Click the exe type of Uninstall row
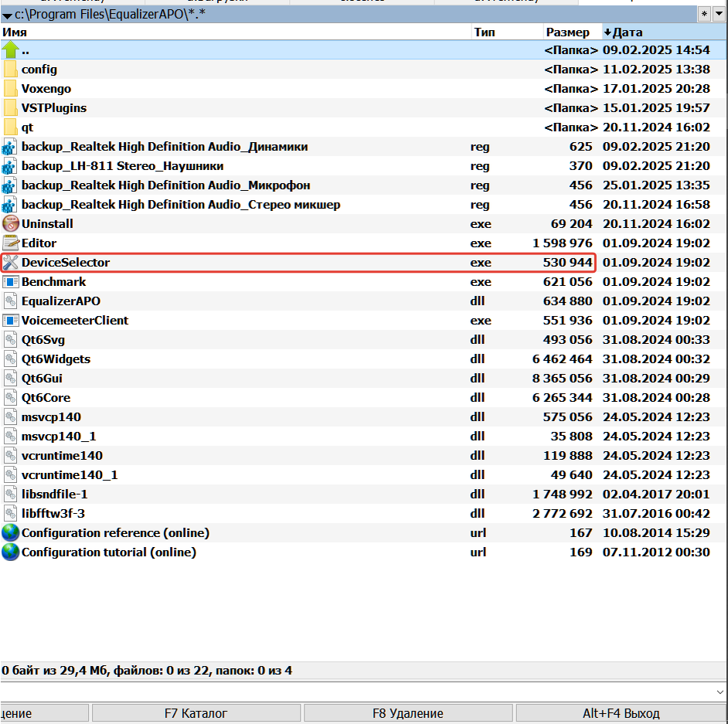The image size is (728, 724). pyautogui.click(x=481, y=224)
